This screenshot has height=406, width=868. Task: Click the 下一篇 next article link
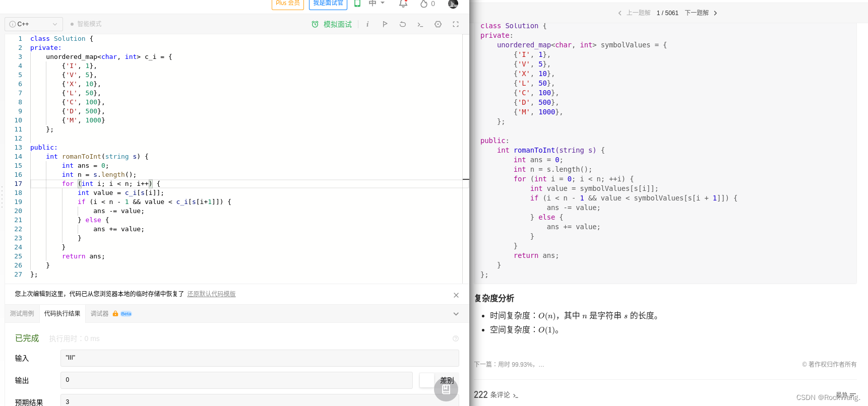click(509, 365)
